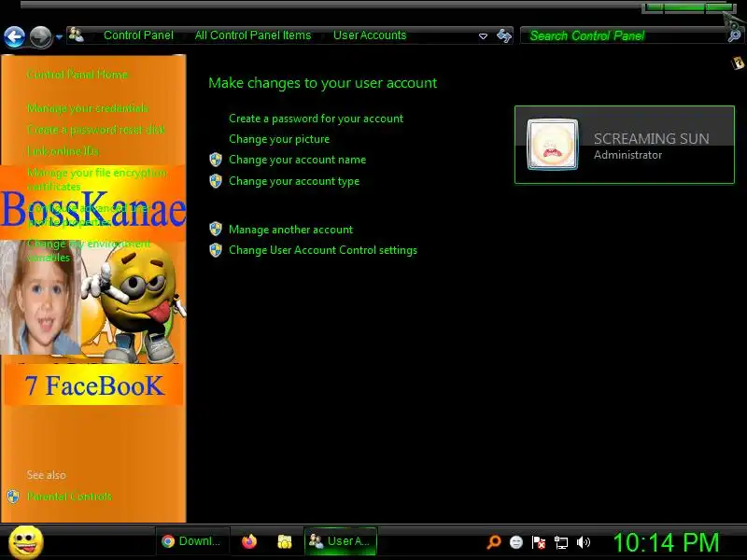The width and height of the screenshot is (747, 560).
Task: Open the network tray icon
Action: [x=561, y=542]
